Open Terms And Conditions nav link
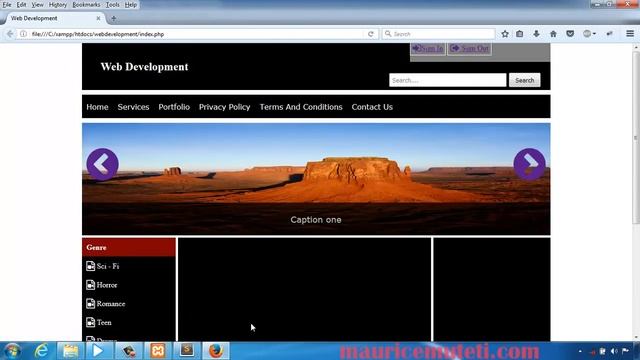640x360 pixels. (x=301, y=107)
